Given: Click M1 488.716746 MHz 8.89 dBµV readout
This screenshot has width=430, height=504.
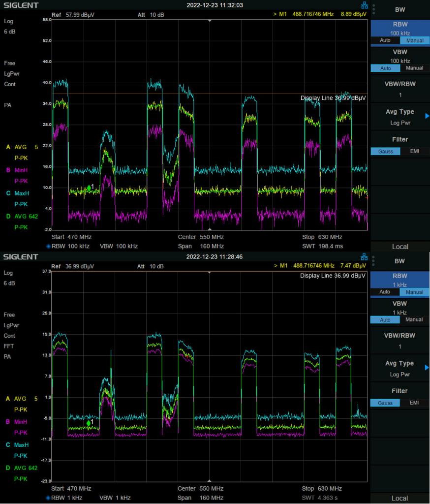Looking at the screenshot, I should pos(320,14).
